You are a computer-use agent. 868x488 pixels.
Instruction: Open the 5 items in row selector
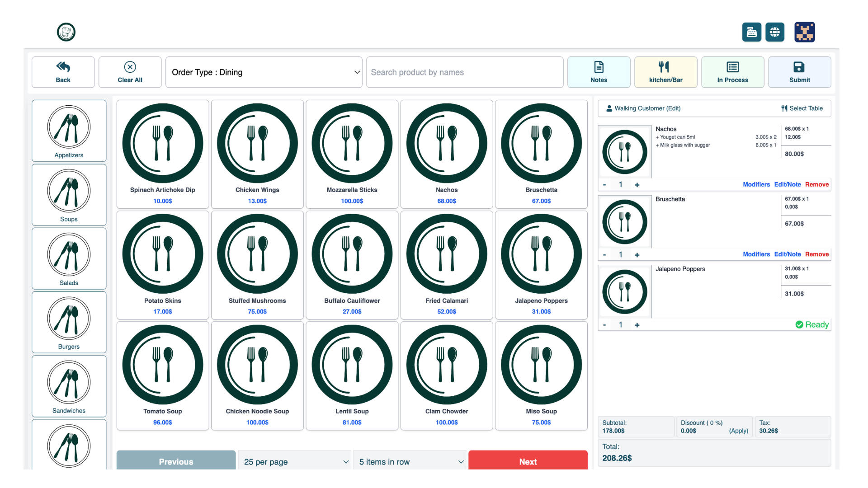[x=410, y=461]
